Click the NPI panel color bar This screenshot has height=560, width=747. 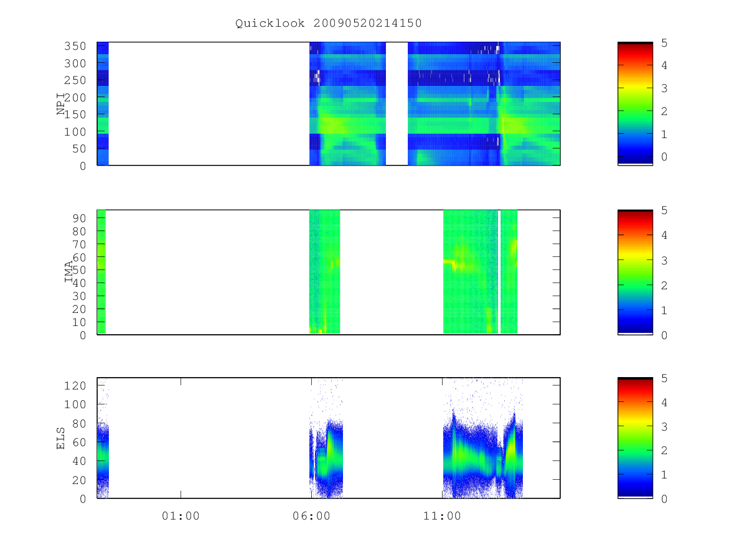(635, 103)
